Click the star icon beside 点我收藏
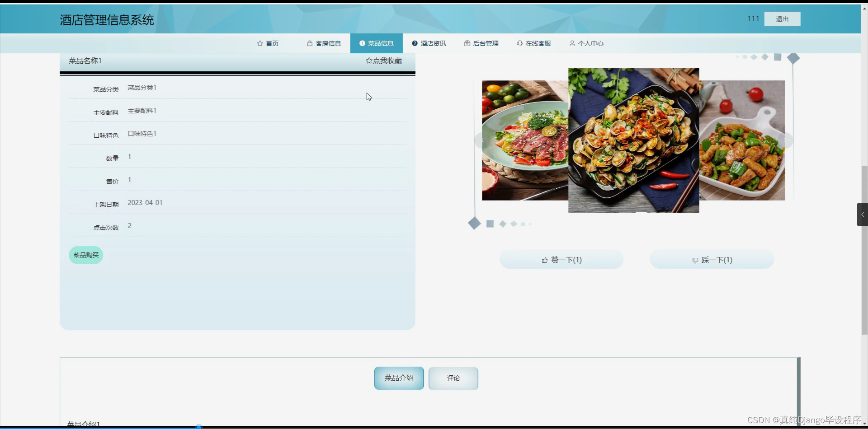Viewport: 868px width, 429px height. (369, 61)
